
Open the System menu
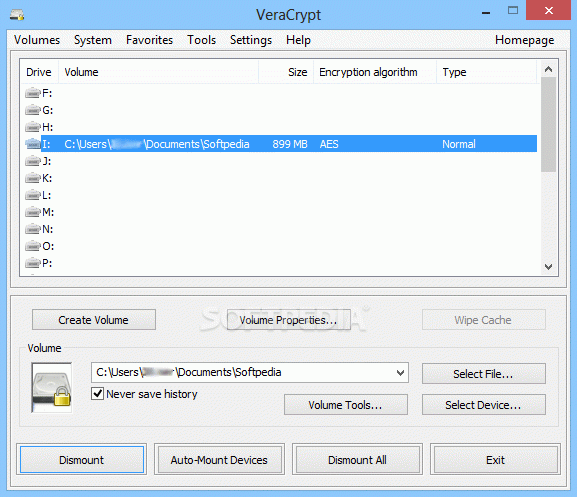(x=93, y=40)
